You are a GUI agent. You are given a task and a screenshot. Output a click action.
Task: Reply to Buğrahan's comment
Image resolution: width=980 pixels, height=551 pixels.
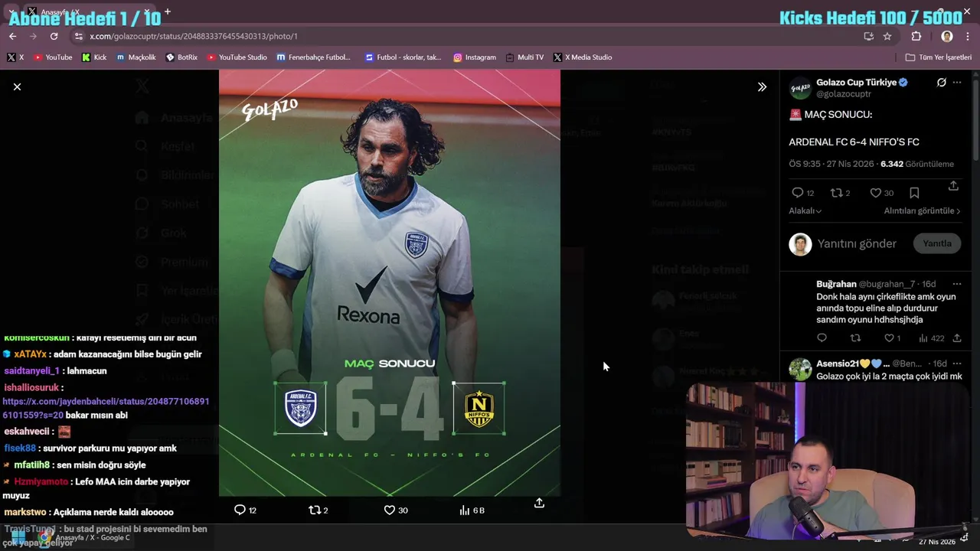pyautogui.click(x=822, y=338)
